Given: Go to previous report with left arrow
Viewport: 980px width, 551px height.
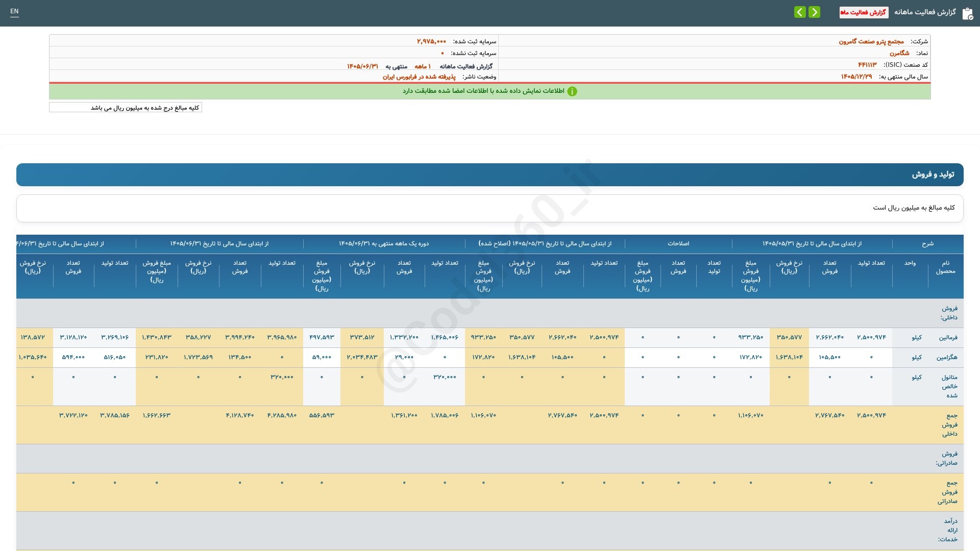Looking at the screenshot, I should (x=800, y=12).
